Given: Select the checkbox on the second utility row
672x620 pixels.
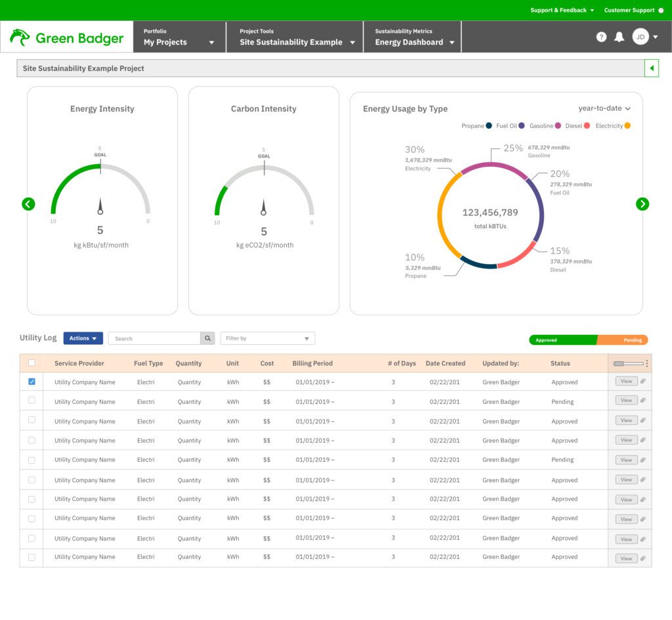Looking at the screenshot, I should (31, 401).
